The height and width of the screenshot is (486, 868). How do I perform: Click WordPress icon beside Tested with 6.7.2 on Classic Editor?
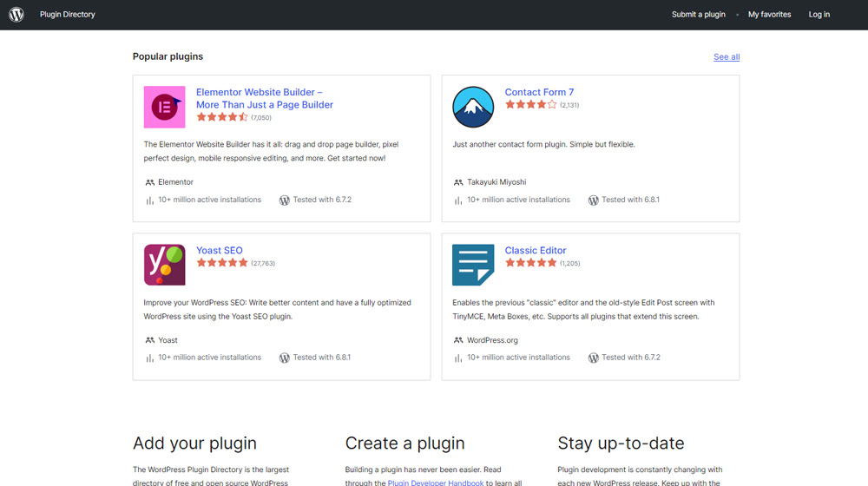point(594,358)
